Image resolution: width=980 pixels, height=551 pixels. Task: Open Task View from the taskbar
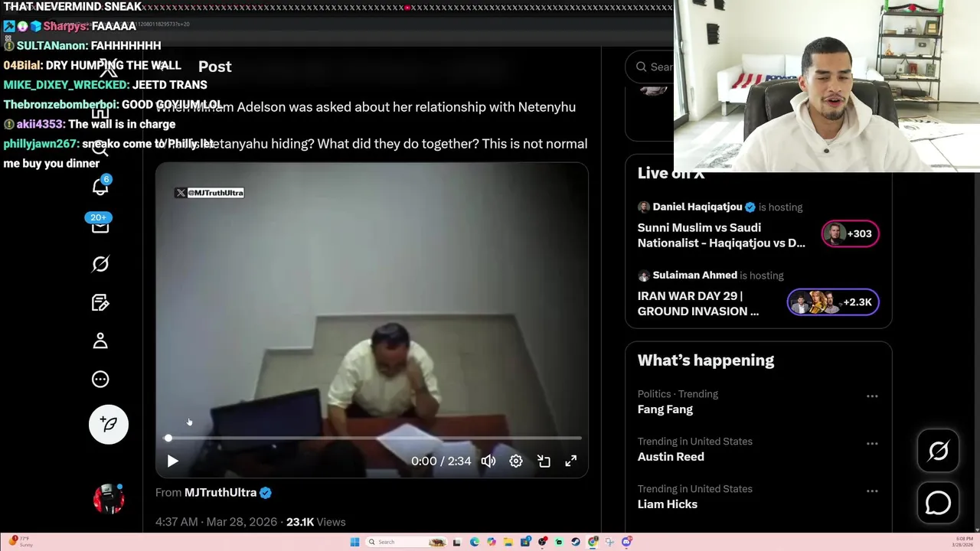457,542
